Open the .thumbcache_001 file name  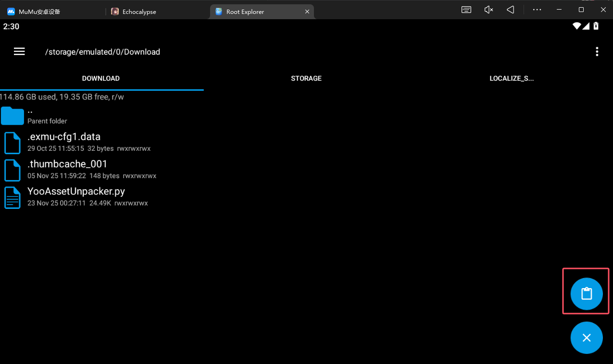67,164
